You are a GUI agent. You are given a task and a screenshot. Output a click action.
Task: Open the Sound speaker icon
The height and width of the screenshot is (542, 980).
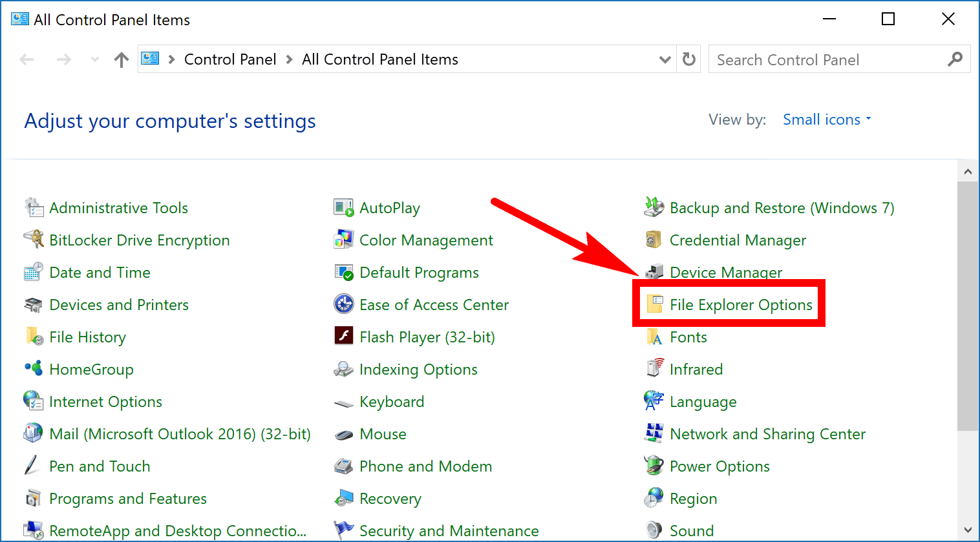coord(654,530)
